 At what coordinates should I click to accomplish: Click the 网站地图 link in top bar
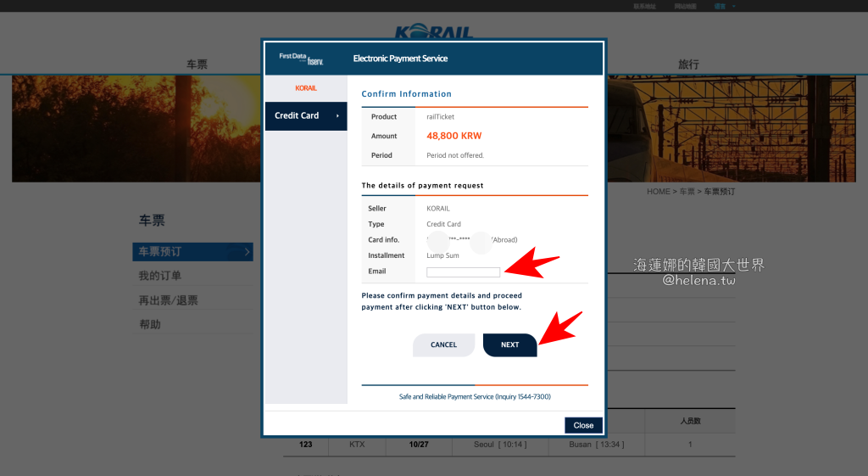point(685,6)
